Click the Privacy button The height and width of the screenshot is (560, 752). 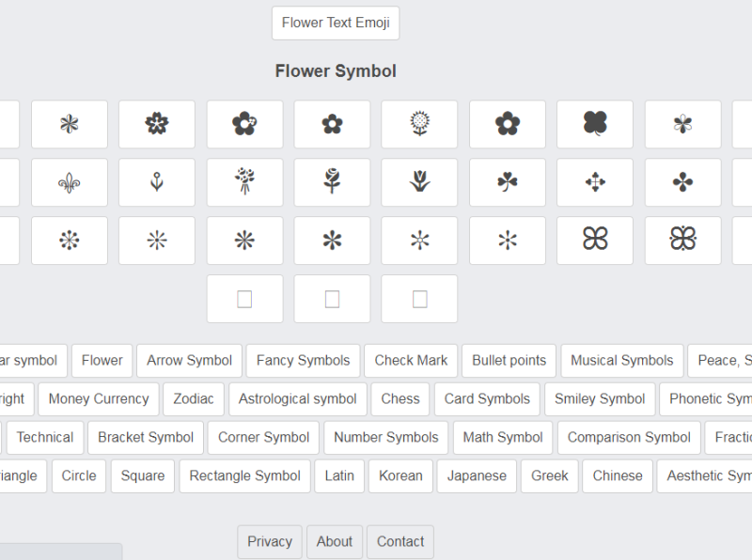tap(270, 541)
